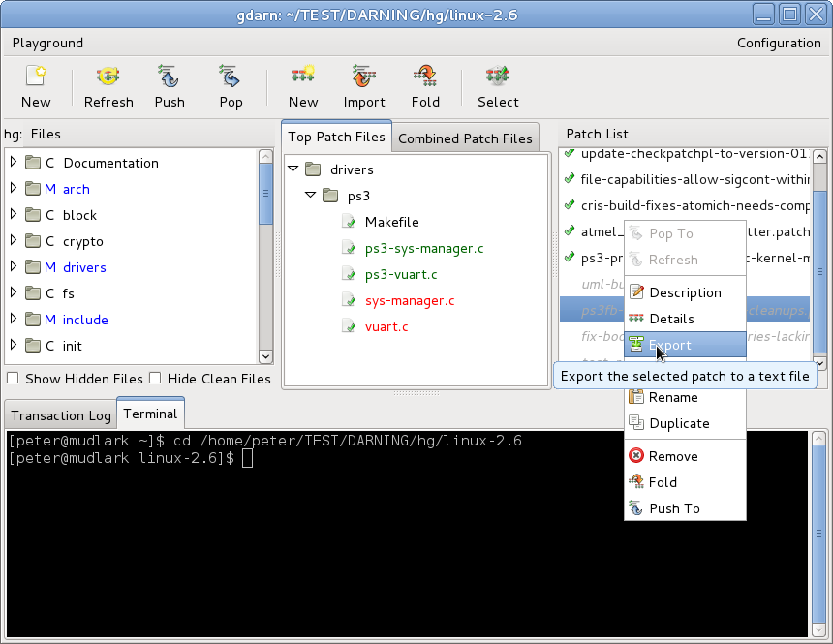The width and height of the screenshot is (833, 644).
Task: Enable Show Hidden Files checkbox
Action: click(x=13, y=379)
